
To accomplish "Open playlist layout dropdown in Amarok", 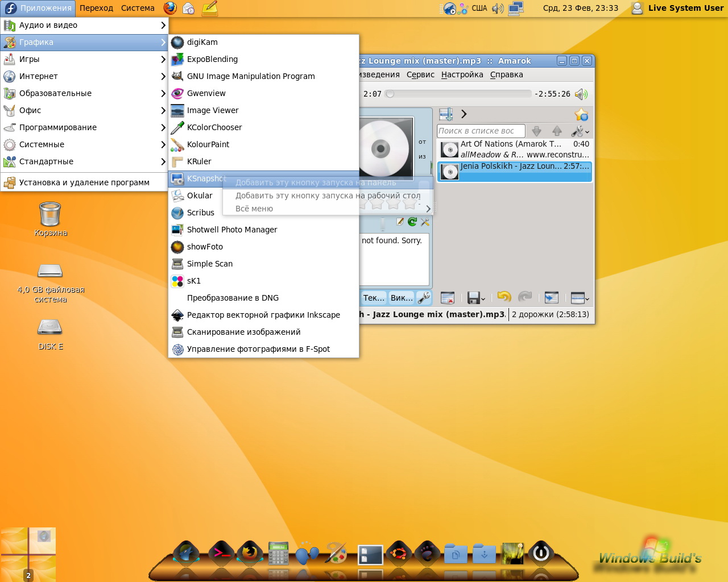I will tap(580, 297).
